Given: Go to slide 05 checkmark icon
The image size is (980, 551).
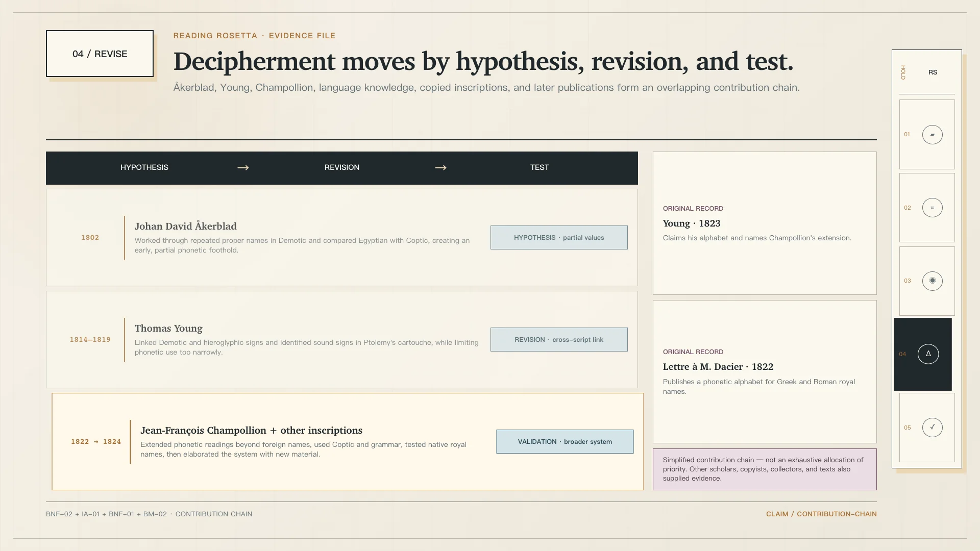Looking at the screenshot, I should tap(932, 428).
